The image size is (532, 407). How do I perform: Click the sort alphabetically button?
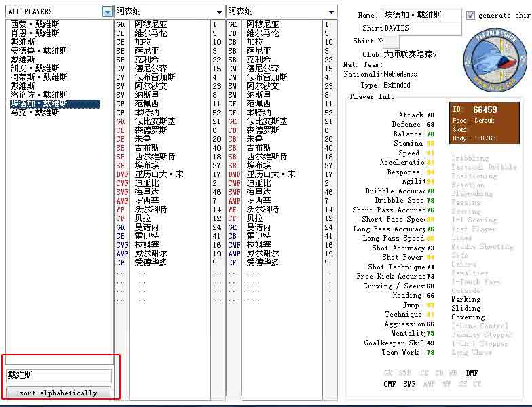[58, 393]
